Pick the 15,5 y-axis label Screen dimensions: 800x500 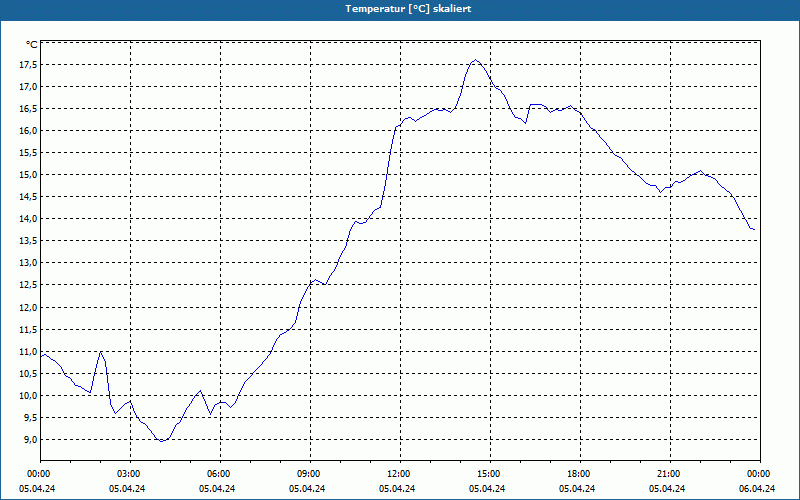click(29, 153)
